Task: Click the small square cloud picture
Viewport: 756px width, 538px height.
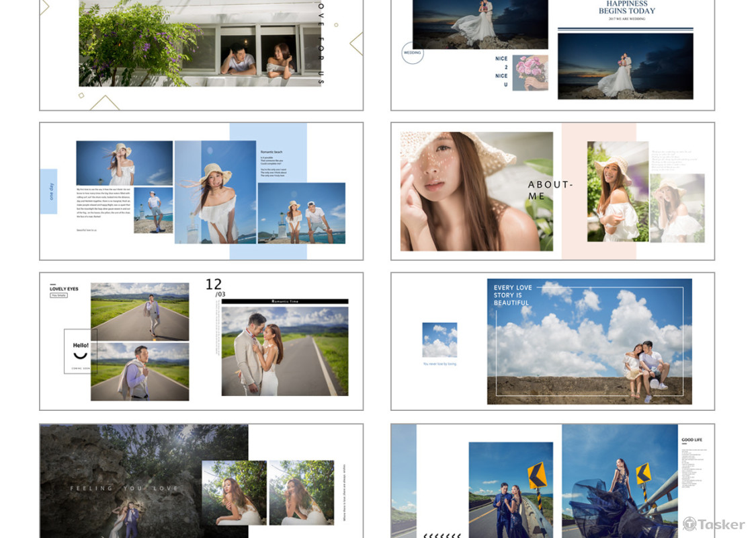Action: (439, 340)
